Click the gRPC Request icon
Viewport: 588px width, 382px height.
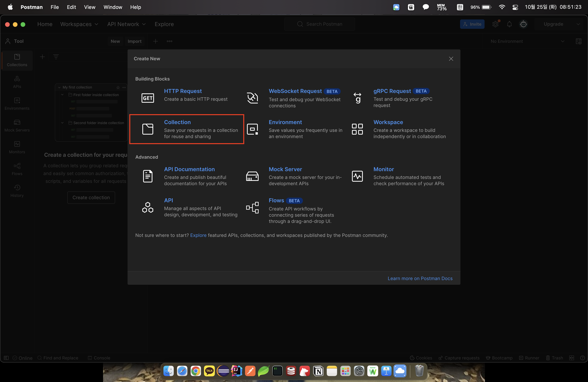(357, 98)
